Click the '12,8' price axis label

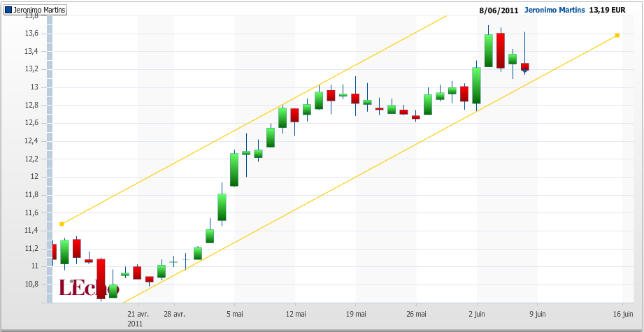point(31,106)
